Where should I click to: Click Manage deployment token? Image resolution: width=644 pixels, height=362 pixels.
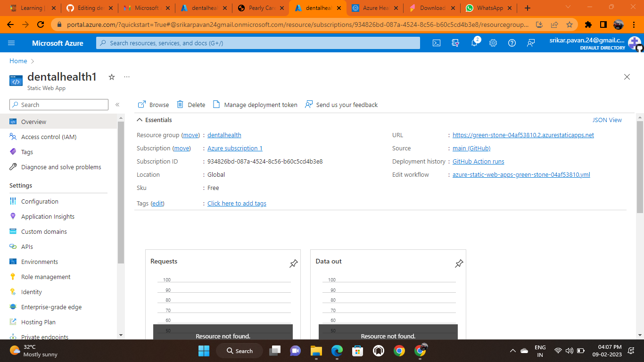[x=255, y=105]
